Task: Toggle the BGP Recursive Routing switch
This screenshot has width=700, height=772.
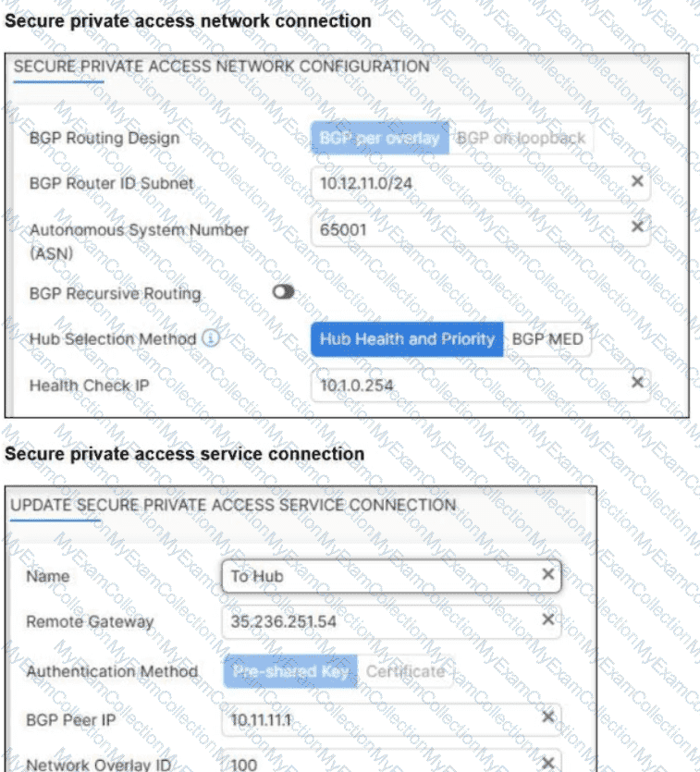Action: (x=284, y=292)
